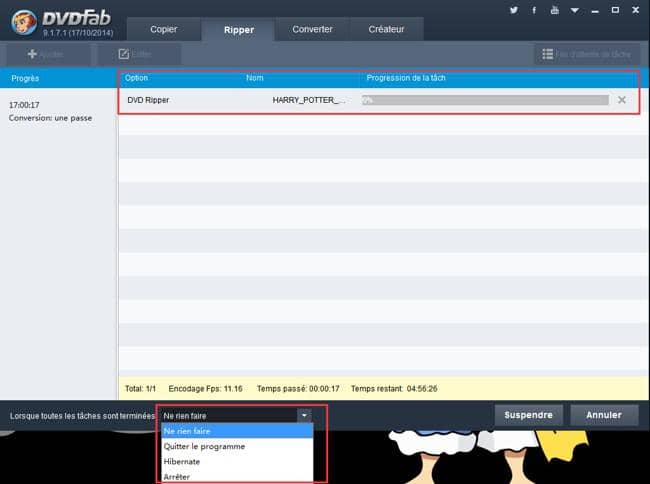Switch to the Ripper tab
The height and width of the screenshot is (484, 650).
(238, 29)
